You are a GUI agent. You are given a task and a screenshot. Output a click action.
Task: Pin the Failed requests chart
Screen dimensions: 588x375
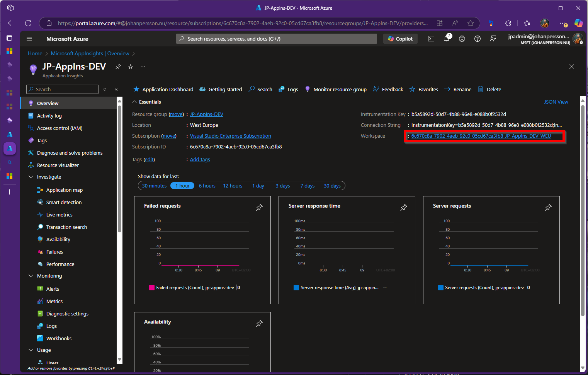pos(259,208)
